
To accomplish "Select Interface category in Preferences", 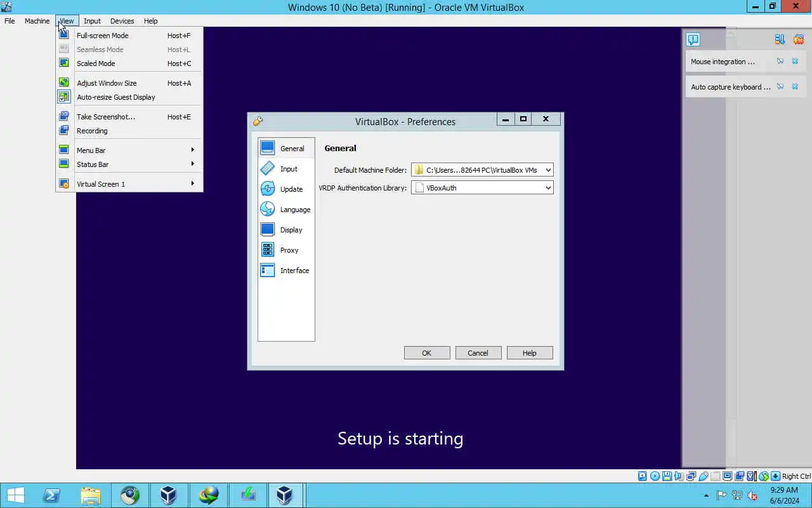I will (286, 271).
